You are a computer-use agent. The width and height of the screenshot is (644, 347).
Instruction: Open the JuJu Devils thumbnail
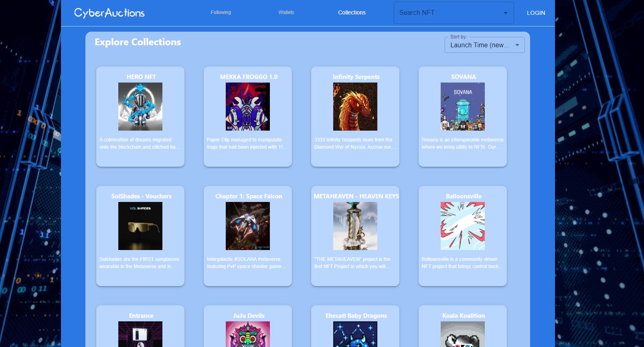[248, 334]
